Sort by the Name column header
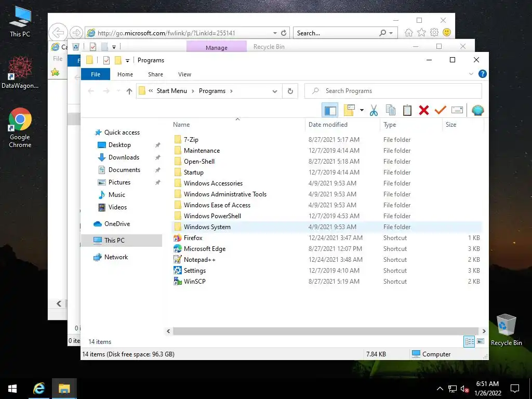 pyautogui.click(x=237, y=125)
